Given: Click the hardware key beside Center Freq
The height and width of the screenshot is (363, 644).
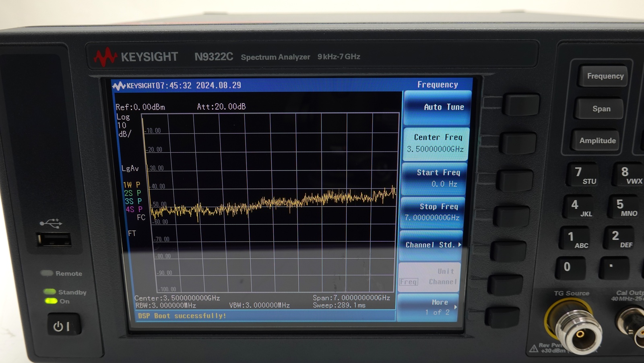Looking at the screenshot, I should tap(517, 143).
